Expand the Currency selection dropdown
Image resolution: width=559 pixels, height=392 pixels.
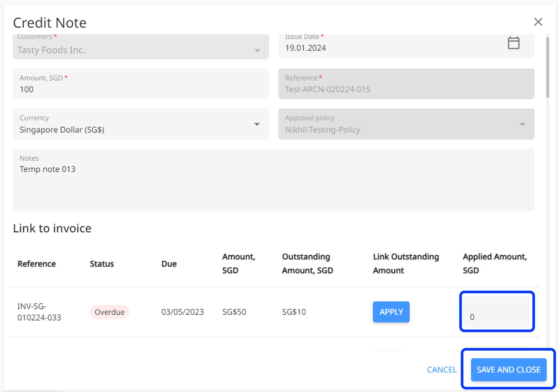[257, 124]
